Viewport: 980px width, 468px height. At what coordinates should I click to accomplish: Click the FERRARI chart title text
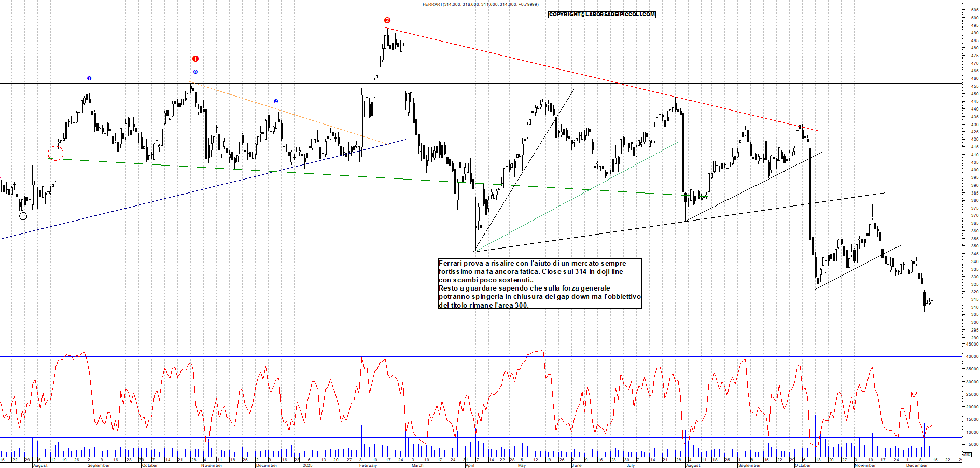point(480,4)
